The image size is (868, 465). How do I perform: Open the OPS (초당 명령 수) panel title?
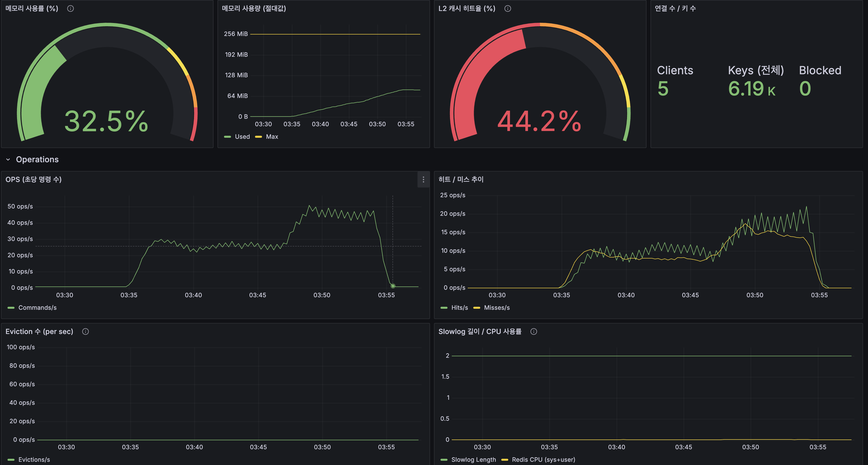click(x=33, y=179)
